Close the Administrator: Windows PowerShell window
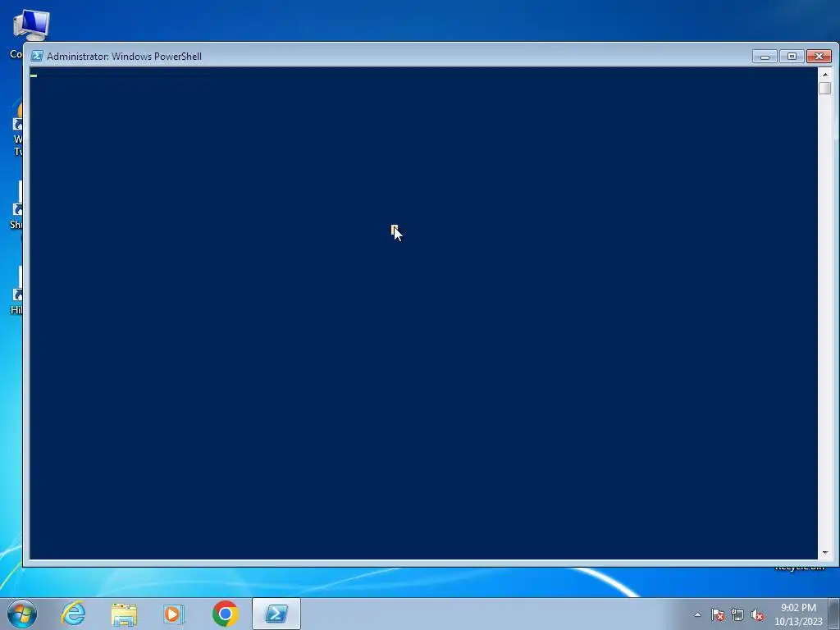Screen dimensions: 840x630 pyautogui.click(x=819, y=57)
